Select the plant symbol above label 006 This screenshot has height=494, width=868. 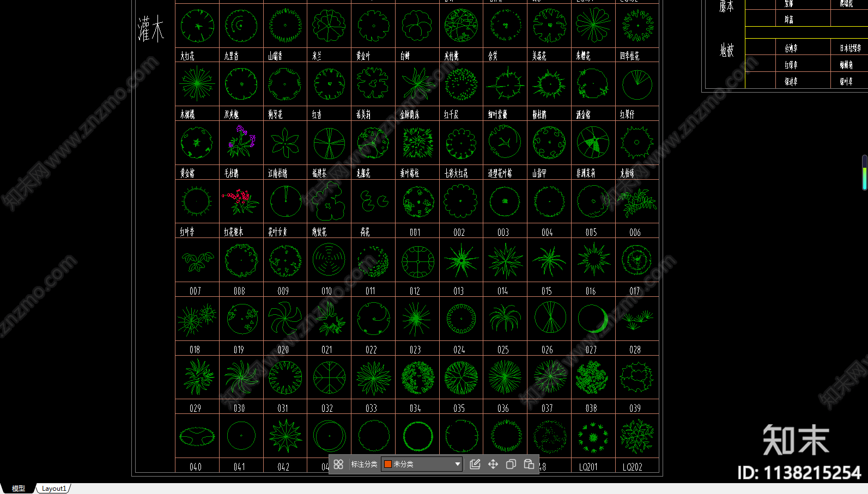tap(637, 202)
